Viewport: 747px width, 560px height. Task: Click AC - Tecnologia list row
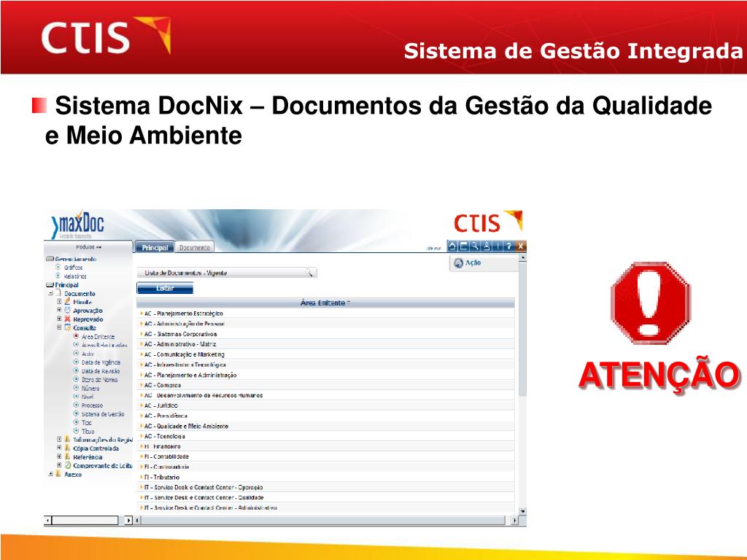click(x=325, y=436)
